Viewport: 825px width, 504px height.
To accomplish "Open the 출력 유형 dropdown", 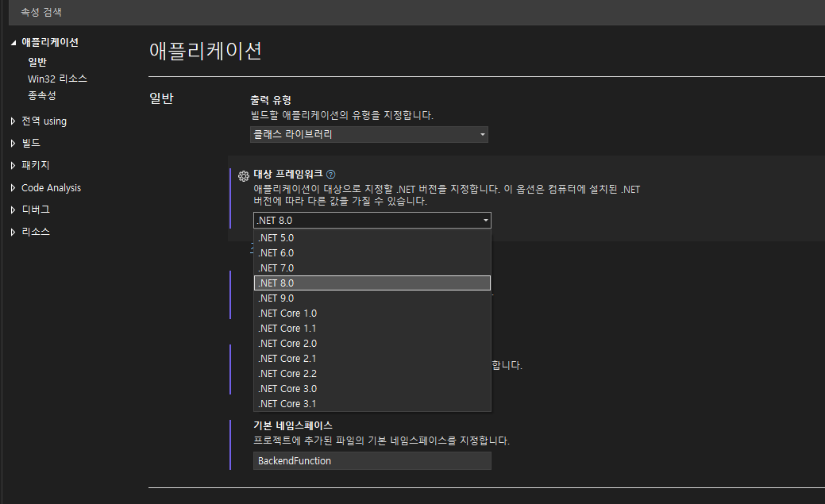I will click(369, 135).
